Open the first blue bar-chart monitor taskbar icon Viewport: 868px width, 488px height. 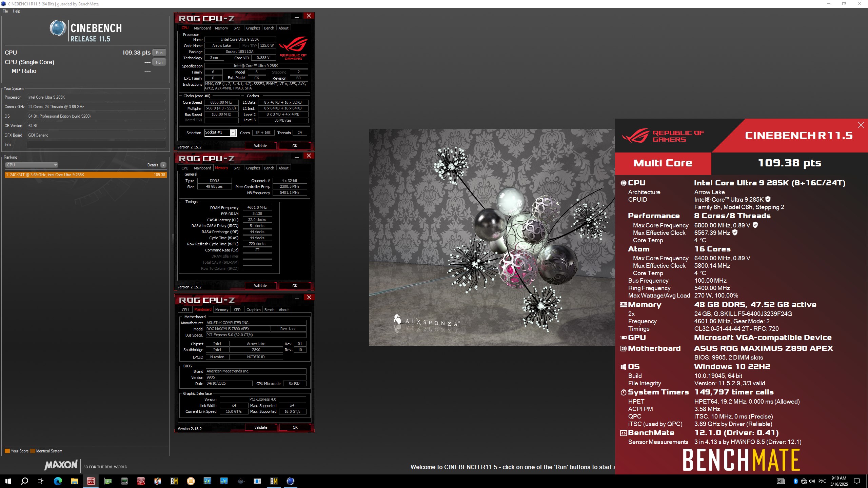point(208,481)
